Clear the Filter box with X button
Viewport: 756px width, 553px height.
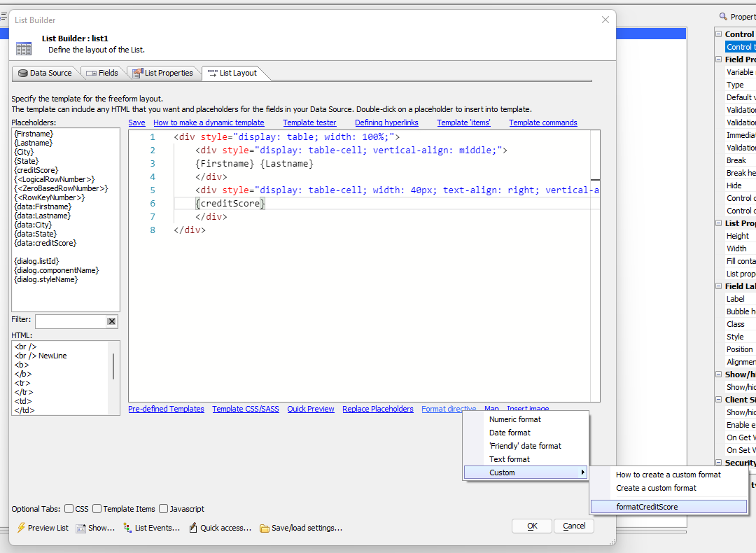click(111, 321)
